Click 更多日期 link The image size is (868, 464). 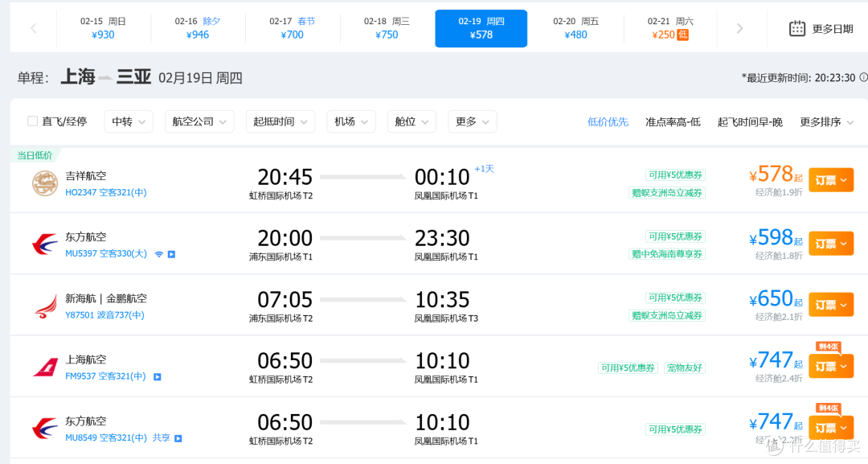coord(833,29)
